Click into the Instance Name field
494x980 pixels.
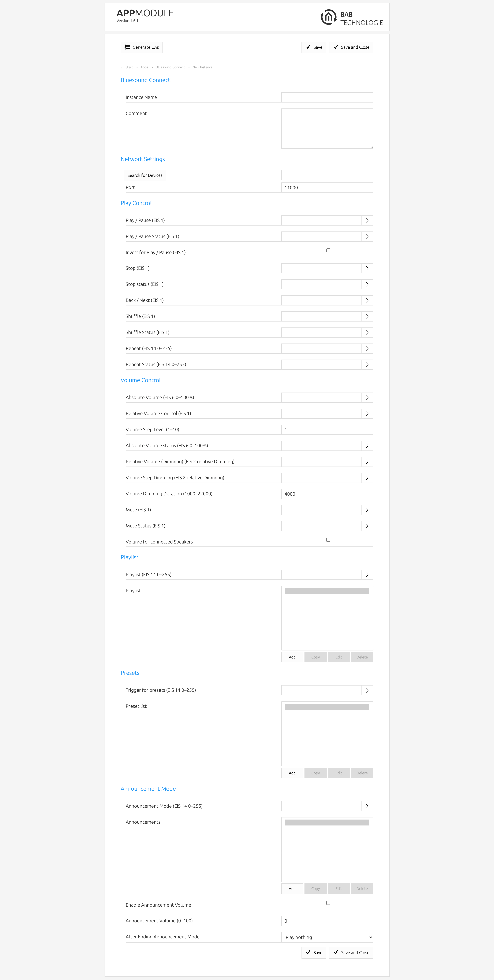click(x=327, y=97)
